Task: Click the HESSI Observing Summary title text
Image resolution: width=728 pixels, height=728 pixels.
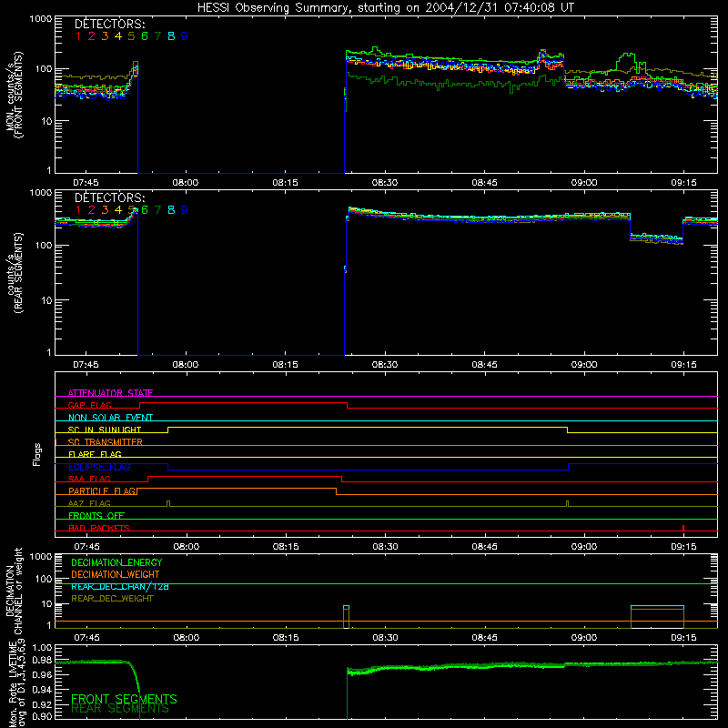Action: click(386, 7)
